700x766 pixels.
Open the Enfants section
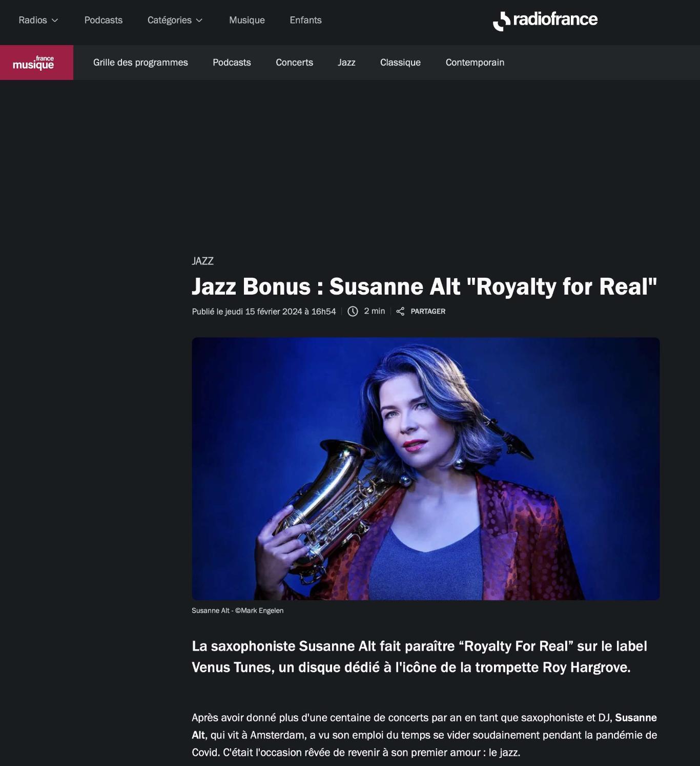click(x=305, y=20)
